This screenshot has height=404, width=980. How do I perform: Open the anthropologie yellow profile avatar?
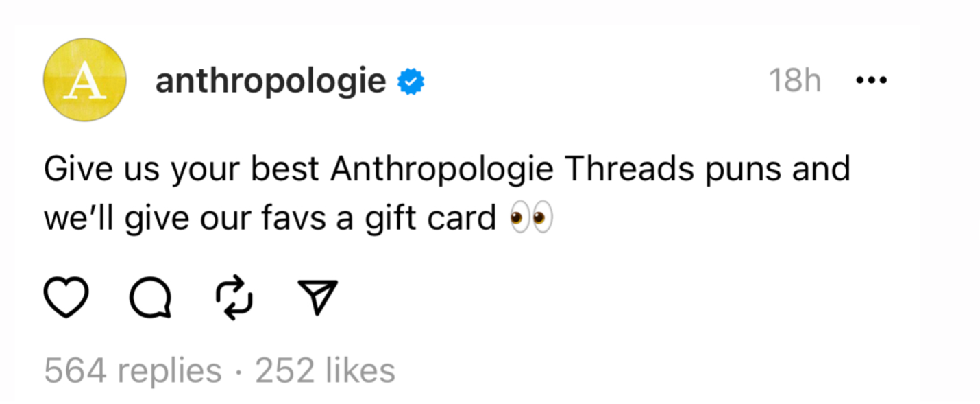tap(85, 80)
